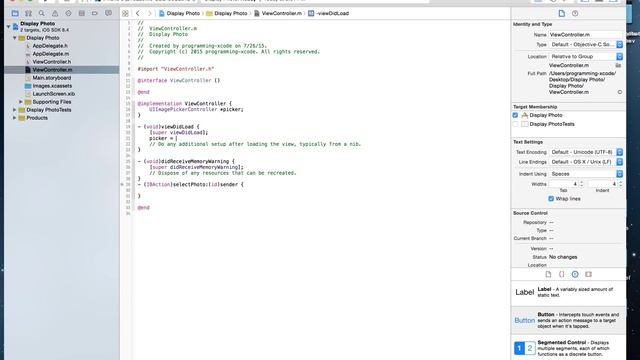640x360 pixels.
Task: Click Indent width input field
Action: click(602, 184)
